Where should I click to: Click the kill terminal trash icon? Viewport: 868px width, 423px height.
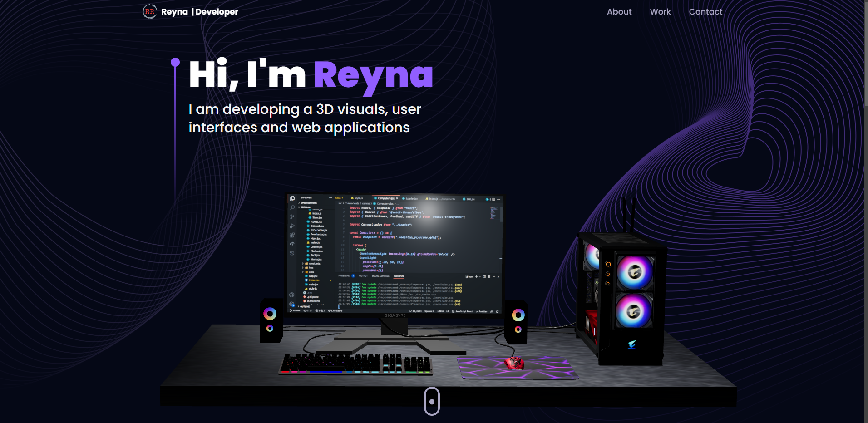489,276
